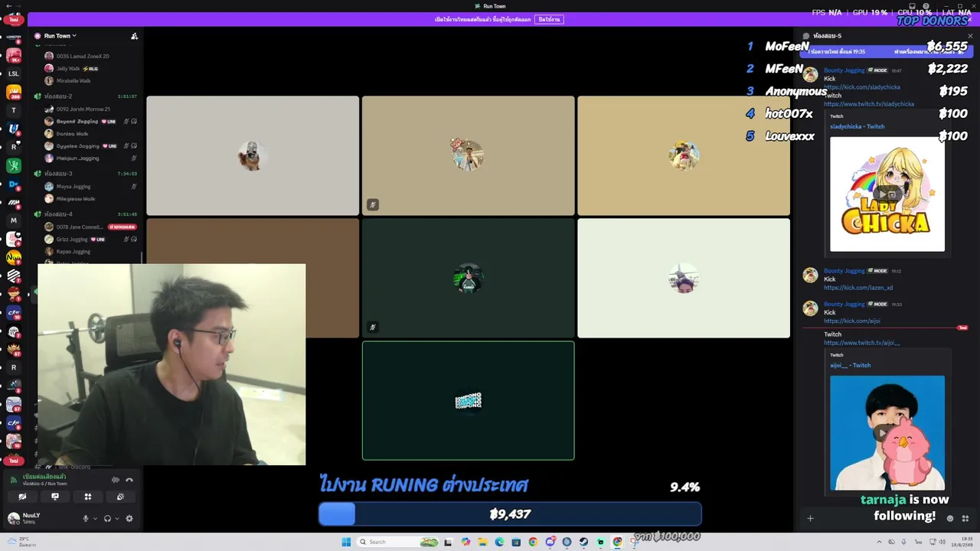This screenshot has width=980, height=551.
Task: Open Microsoft Edge from taskbar
Action: (x=499, y=542)
